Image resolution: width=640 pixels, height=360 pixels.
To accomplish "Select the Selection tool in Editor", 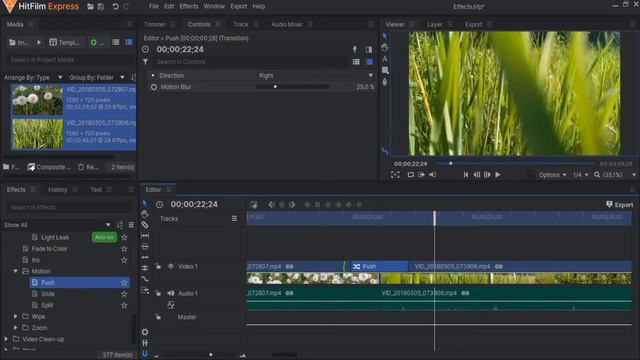I will (x=145, y=203).
